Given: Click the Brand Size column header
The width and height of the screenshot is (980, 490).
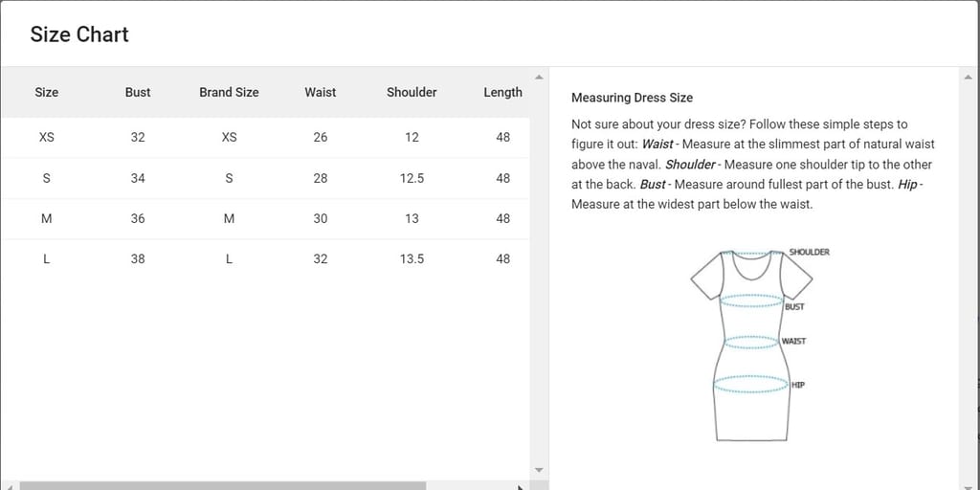Looking at the screenshot, I should pos(229,92).
